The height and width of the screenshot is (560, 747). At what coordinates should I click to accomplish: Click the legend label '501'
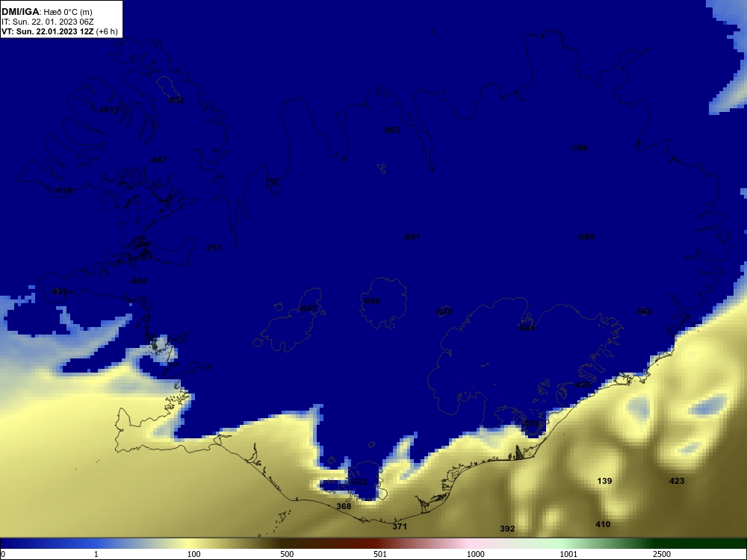380,554
